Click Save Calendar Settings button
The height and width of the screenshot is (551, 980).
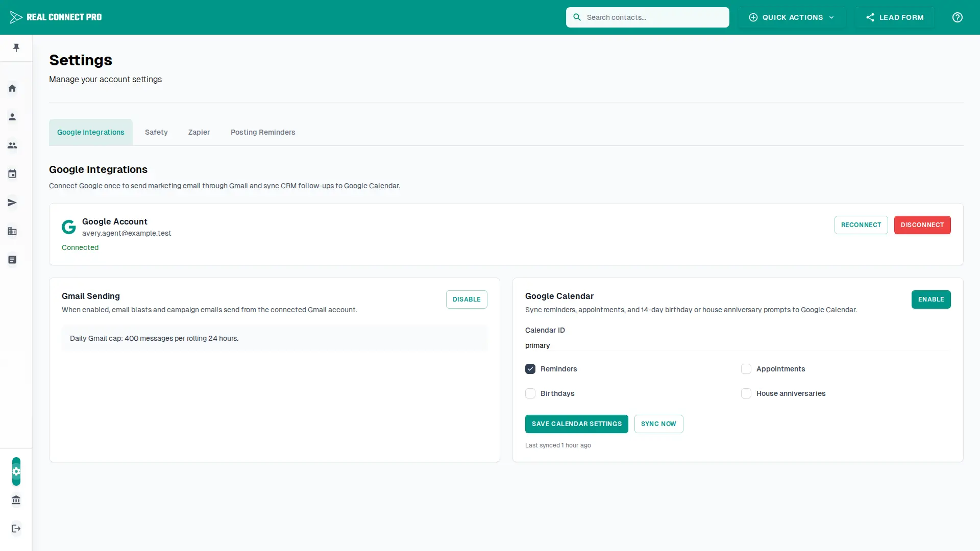[577, 424]
